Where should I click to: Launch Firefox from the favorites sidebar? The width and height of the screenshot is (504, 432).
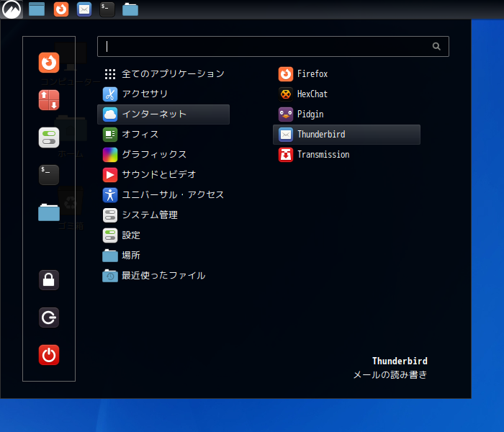click(x=49, y=63)
